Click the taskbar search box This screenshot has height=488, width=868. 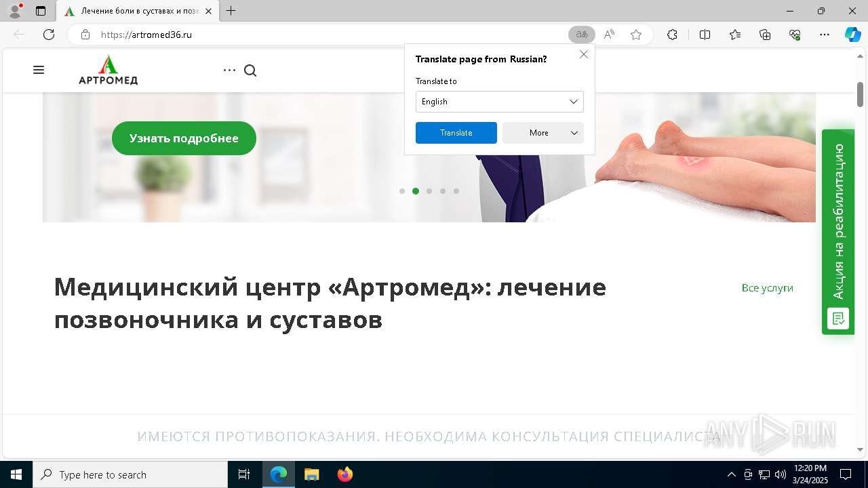[130, 474]
